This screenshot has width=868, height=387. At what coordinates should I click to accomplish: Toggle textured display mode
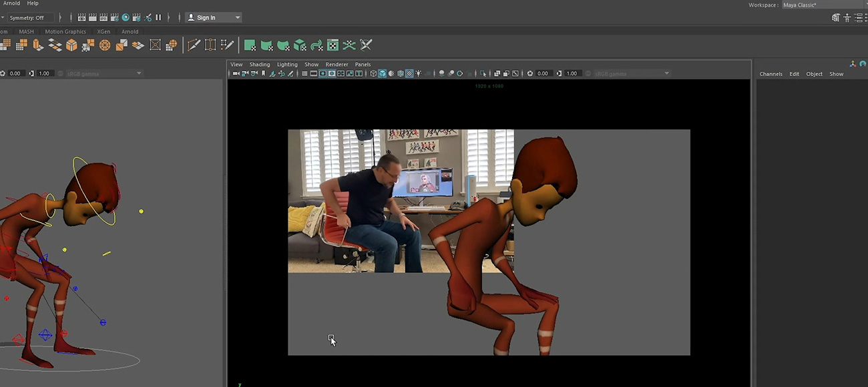click(x=410, y=73)
